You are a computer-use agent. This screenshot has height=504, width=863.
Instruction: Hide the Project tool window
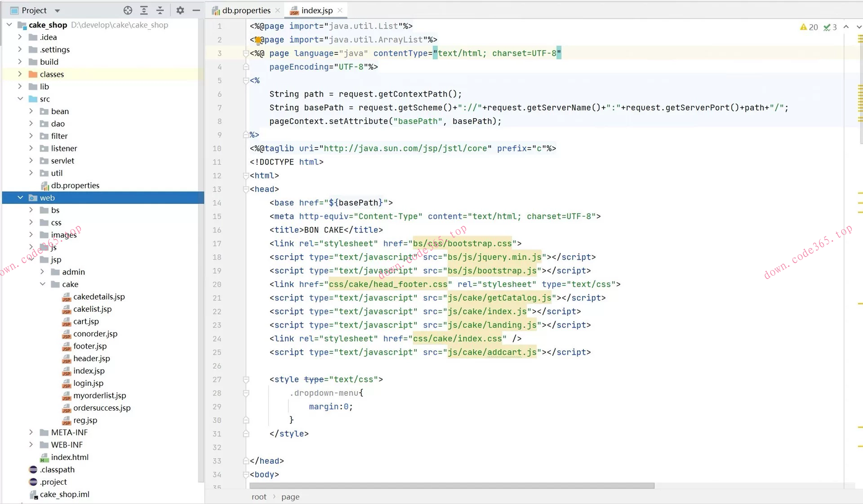pyautogui.click(x=196, y=10)
